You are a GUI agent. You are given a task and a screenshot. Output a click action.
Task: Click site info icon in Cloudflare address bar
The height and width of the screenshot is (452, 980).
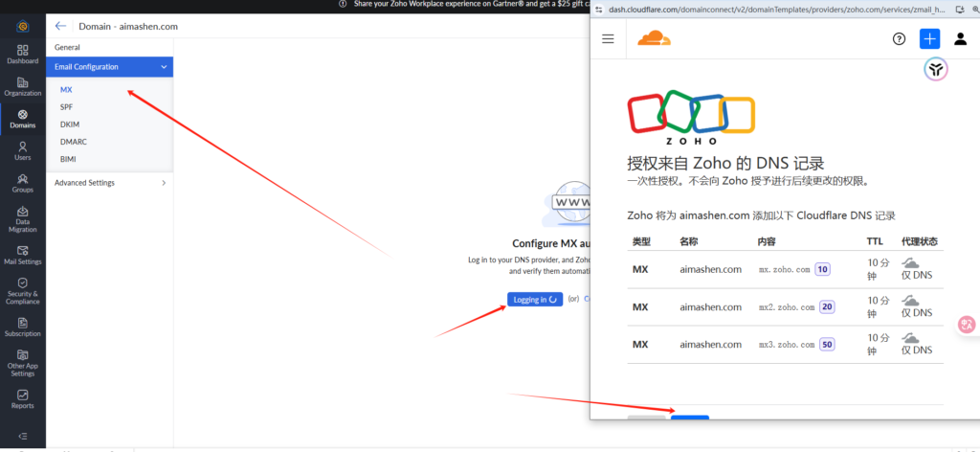click(x=599, y=10)
